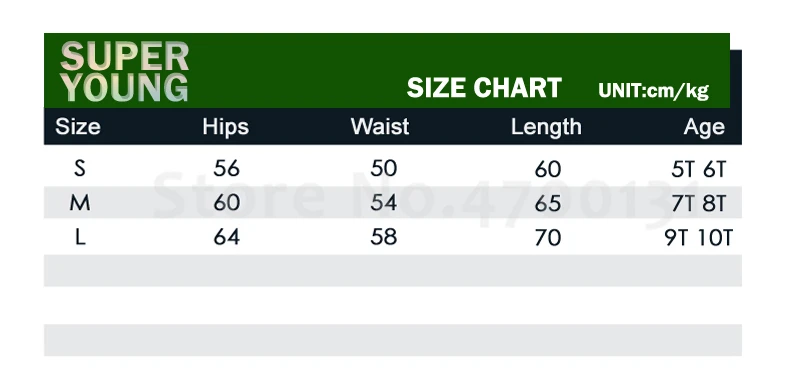Click the SUPER YOUNG logo
792x387 pixels.
tap(124, 72)
